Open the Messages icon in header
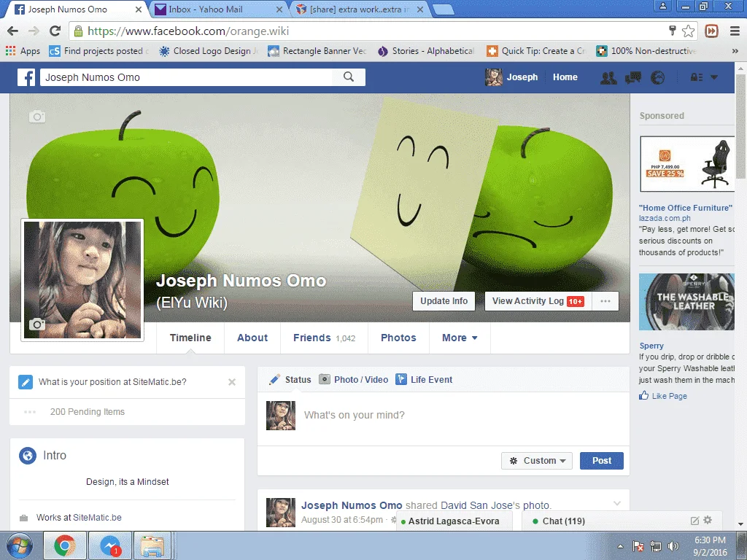Screen dimensions: 747x560 (633, 77)
